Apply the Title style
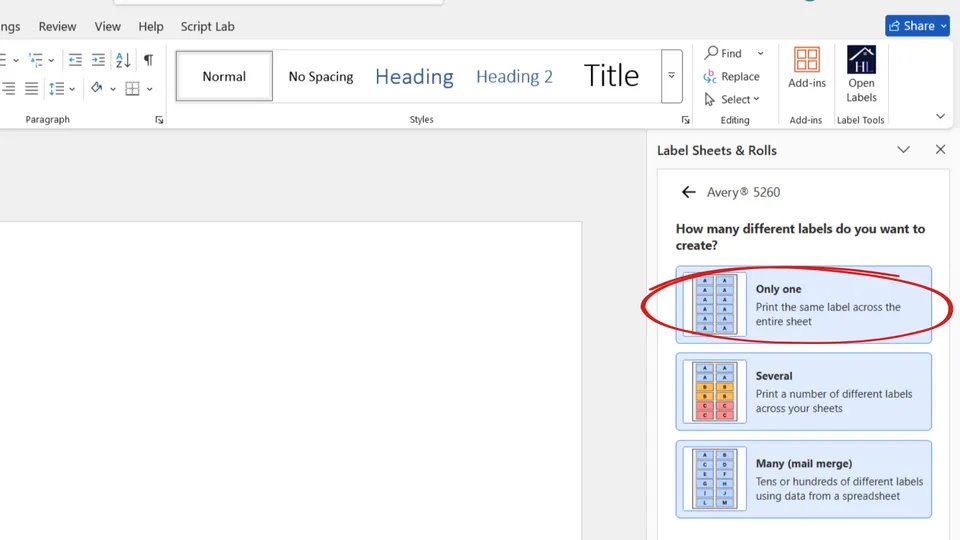Viewport: 960px width, 540px height. click(611, 76)
